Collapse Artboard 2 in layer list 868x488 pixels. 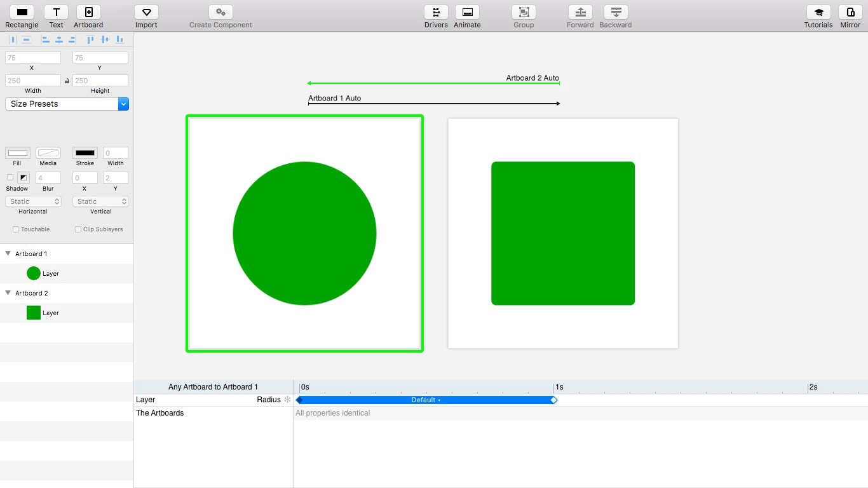click(x=8, y=293)
